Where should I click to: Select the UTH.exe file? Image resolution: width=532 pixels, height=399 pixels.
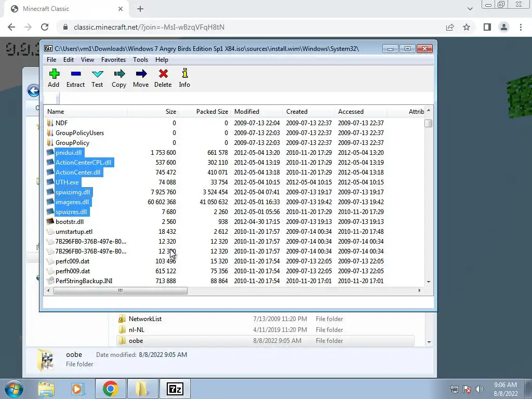point(67,182)
